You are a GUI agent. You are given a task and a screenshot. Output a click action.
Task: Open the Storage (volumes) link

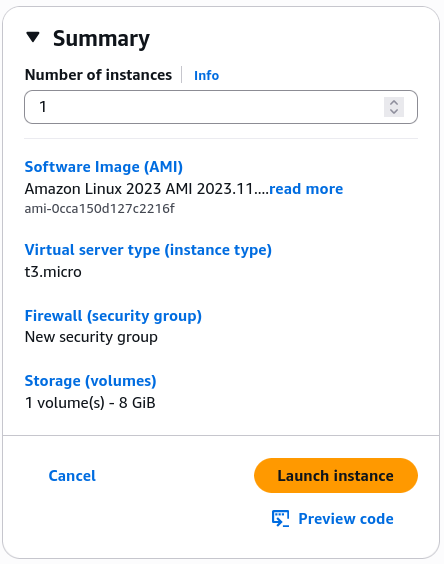click(x=90, y=381)
